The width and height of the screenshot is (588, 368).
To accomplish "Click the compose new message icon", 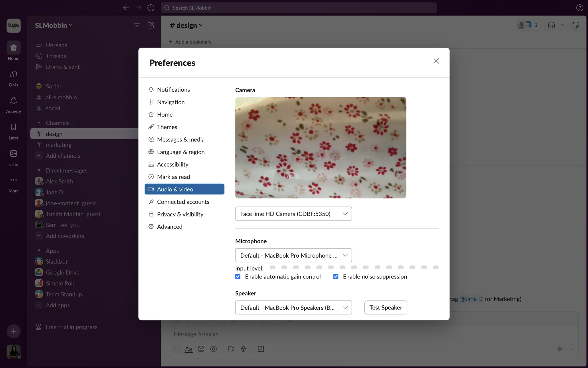I will coord(151,25).
